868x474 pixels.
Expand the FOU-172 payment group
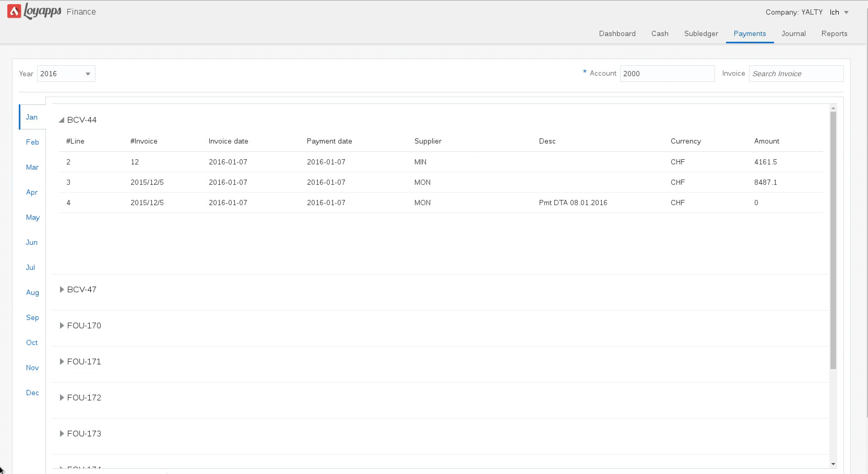[62, 398]
